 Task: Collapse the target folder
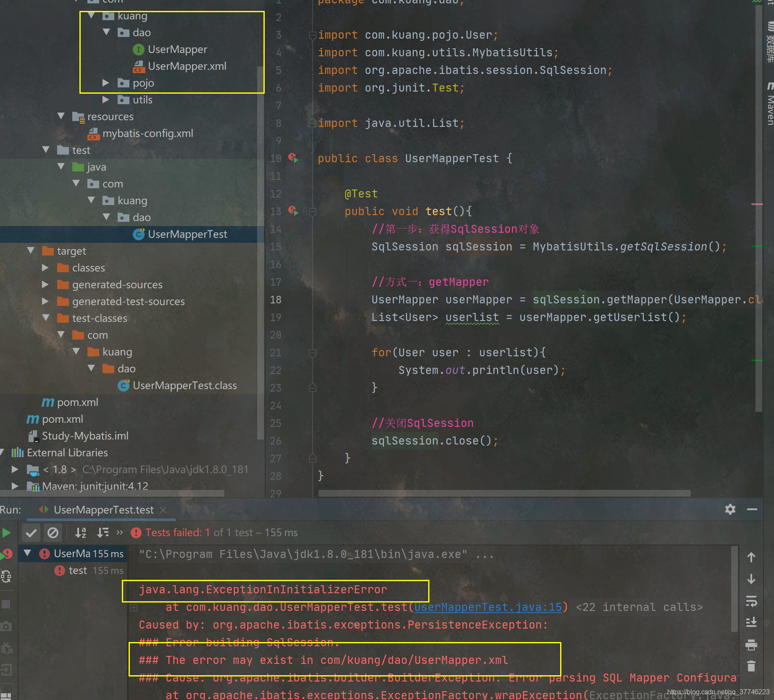[31, 250]
